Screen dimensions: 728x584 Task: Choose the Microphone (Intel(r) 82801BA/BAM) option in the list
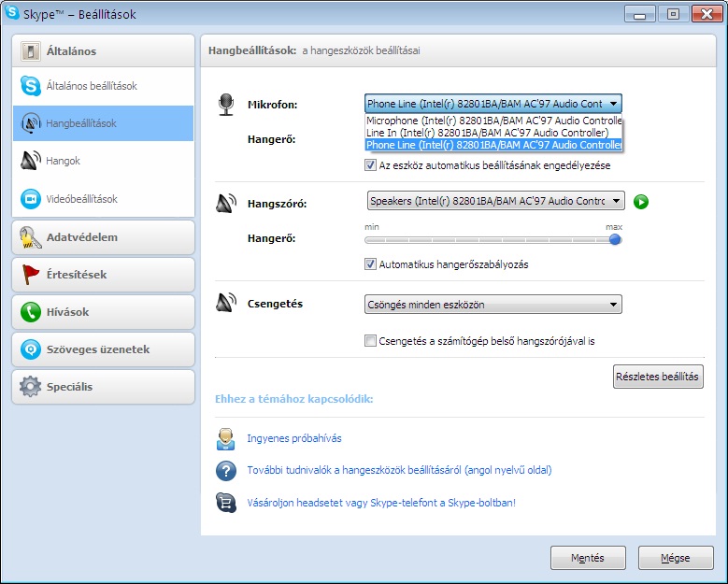493,121
